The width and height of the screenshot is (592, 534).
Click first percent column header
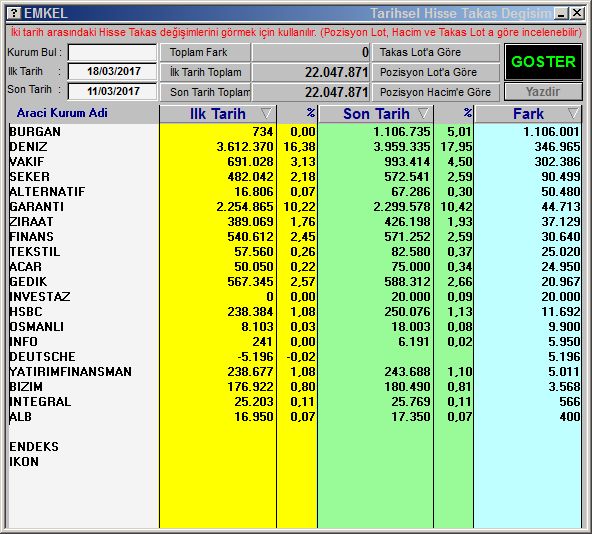(311, 113)
